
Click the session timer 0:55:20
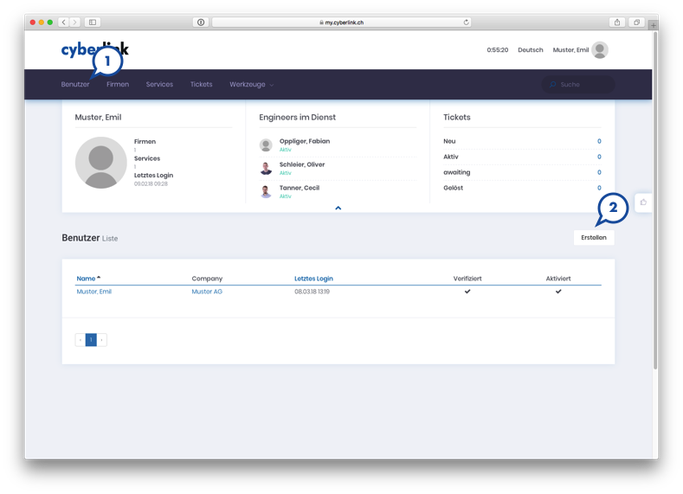pyautogui.click(x=497, y=50)
